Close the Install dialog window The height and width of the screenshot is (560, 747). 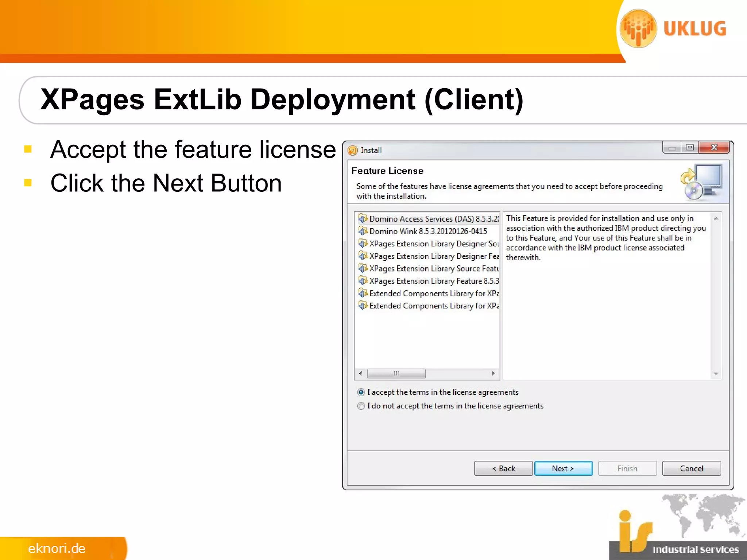tap(714, 148)
